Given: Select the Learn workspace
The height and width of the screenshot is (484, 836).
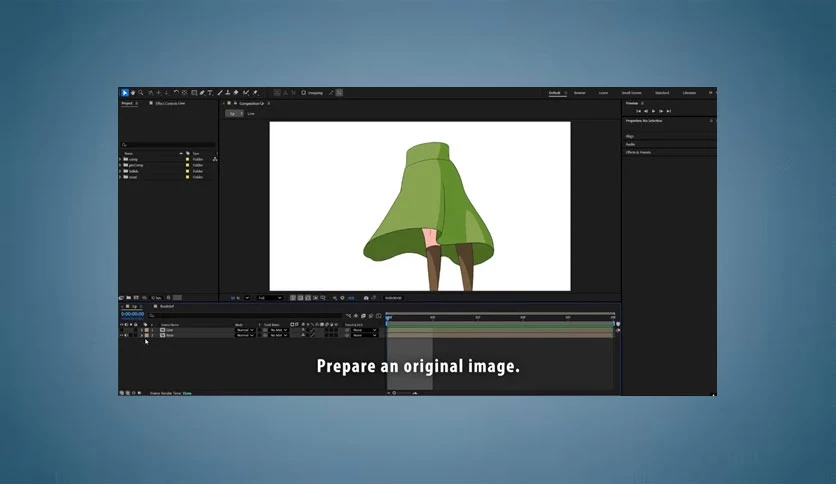Looking at the screenshot, I should 603,93.
